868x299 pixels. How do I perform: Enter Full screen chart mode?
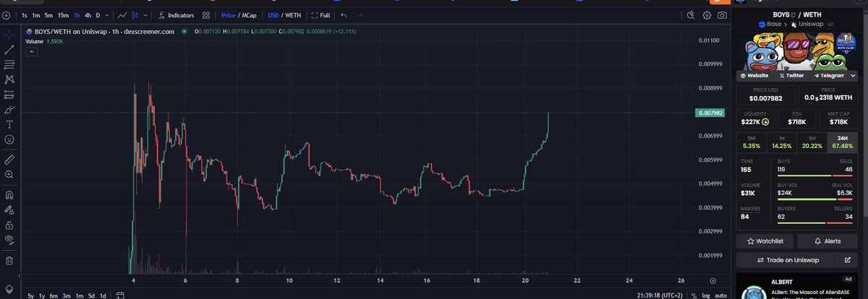[320, 14]
